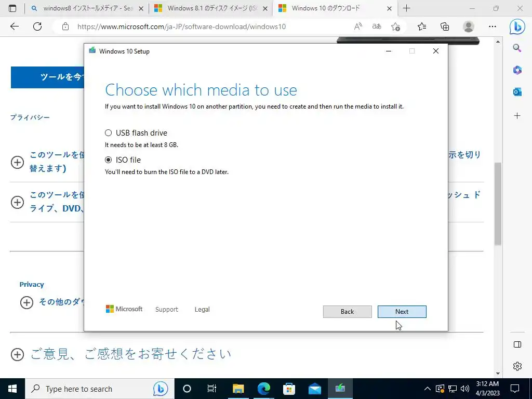Expand the その他のダ section
Screen dimensions: 532x399
(27, 302)
